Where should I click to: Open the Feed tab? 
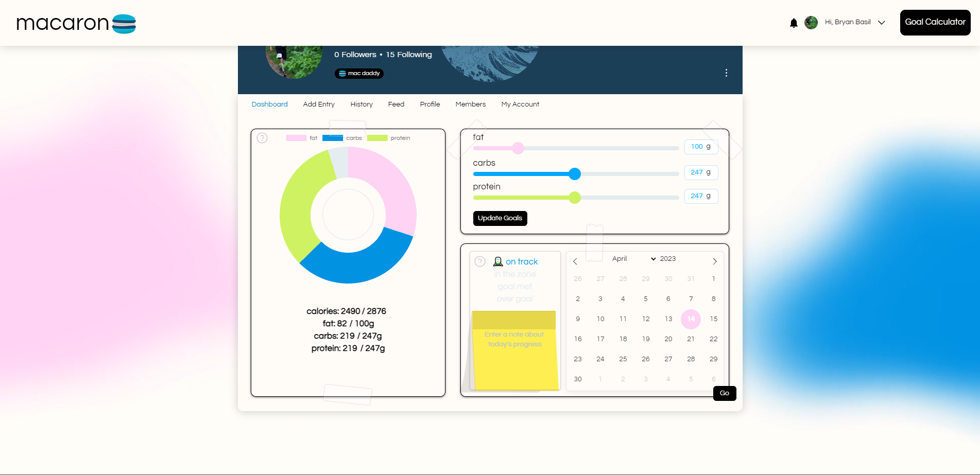[396, 104]
